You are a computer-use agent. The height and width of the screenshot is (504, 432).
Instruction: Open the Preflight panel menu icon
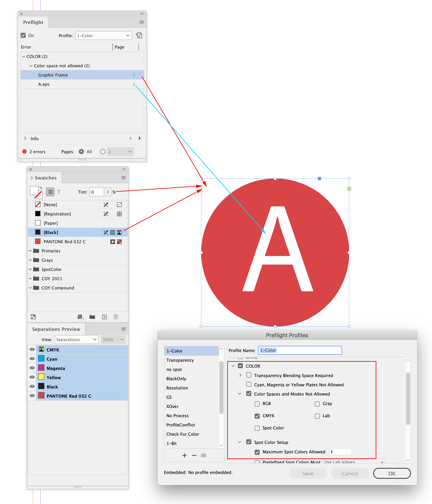click(x=141, y=22)
